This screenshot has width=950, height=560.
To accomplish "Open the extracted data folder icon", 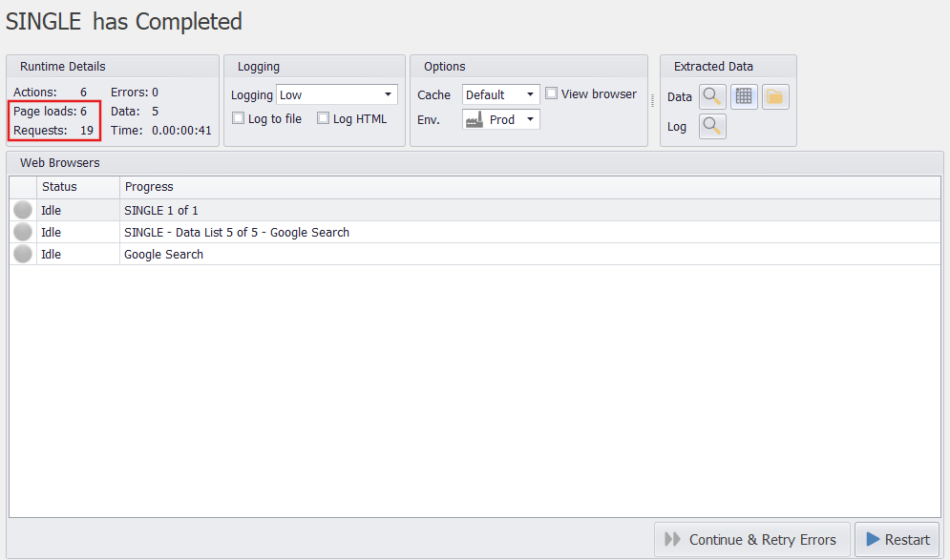I will tap(775, 96).
